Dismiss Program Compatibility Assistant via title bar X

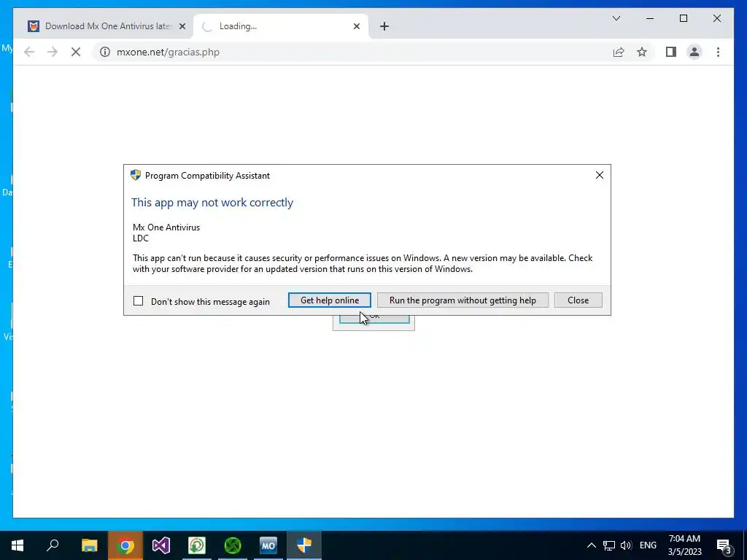coord(600,175)
